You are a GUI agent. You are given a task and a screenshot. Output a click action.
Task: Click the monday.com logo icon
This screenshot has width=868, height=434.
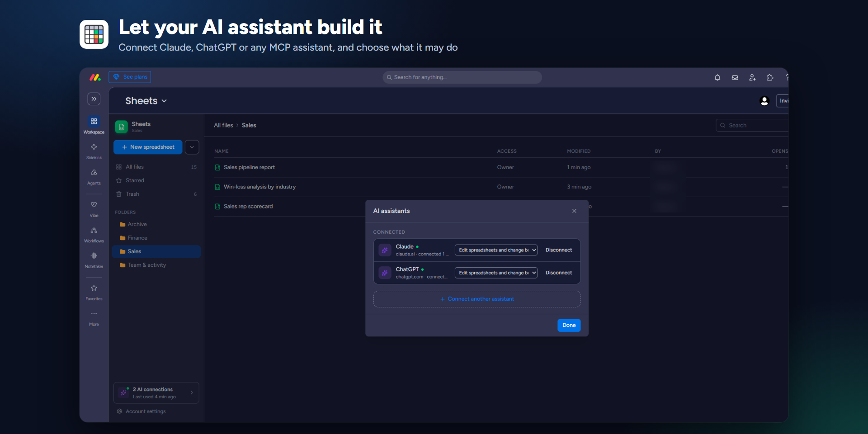point(95,77)
